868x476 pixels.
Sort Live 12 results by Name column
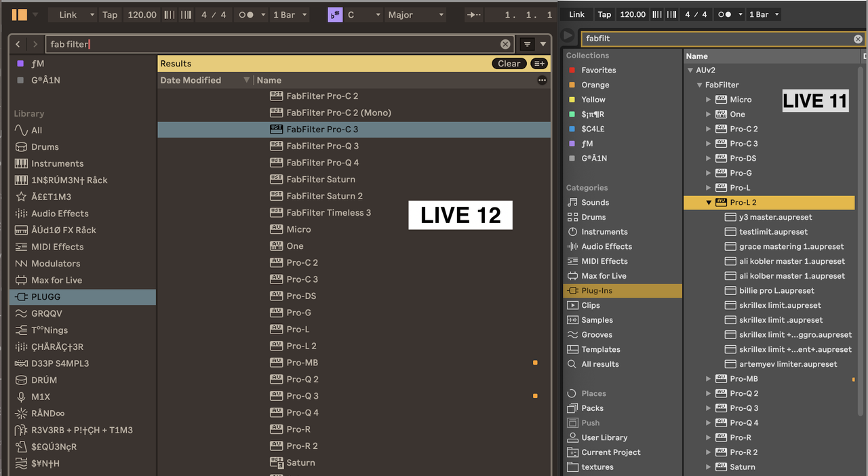point(269,80)
